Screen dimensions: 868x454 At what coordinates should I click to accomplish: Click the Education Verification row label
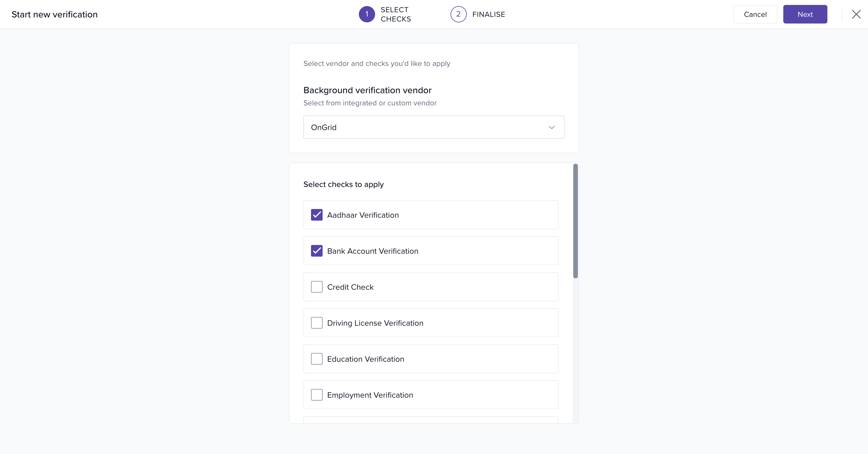(x=366, y=359)
